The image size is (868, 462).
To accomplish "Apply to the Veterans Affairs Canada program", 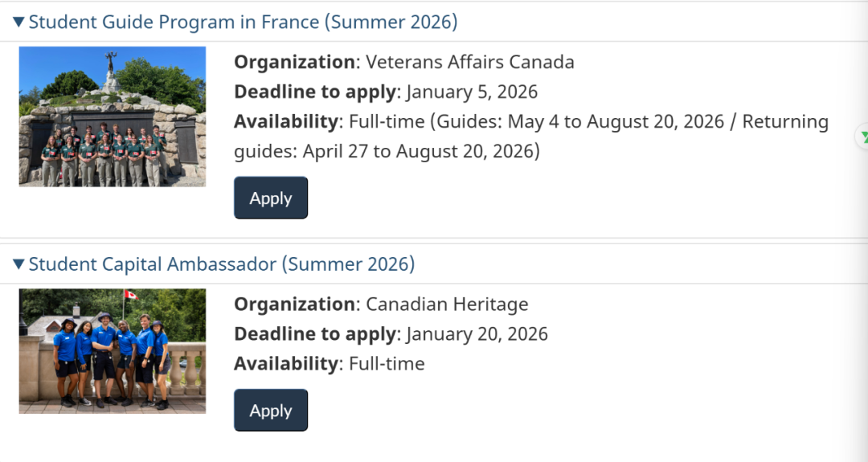I will click(x=270, y=198).
